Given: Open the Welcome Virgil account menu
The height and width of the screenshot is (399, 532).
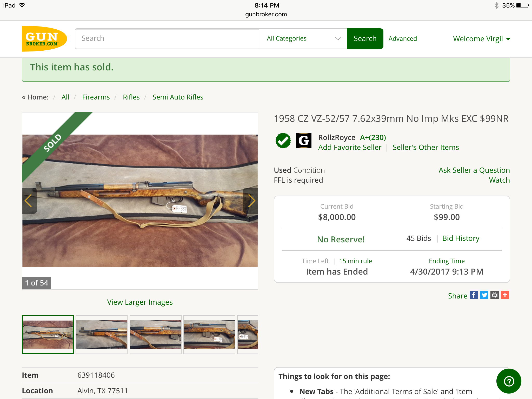Looking at the screenshot, I should coord(481,39).
